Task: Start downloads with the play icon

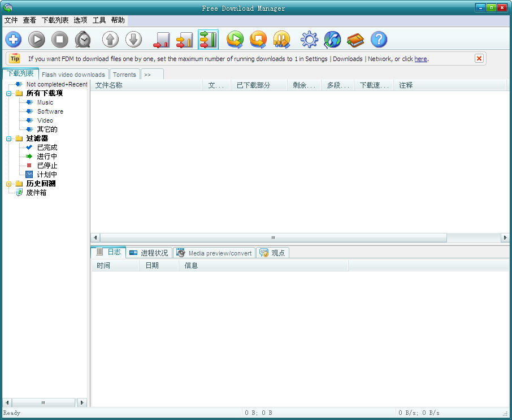Action: [37, 40]
